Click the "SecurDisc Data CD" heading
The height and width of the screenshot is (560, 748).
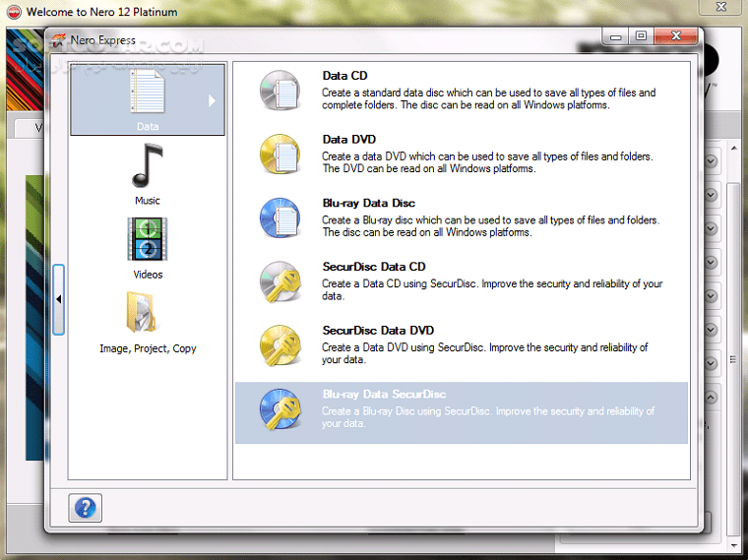point(374,267)
